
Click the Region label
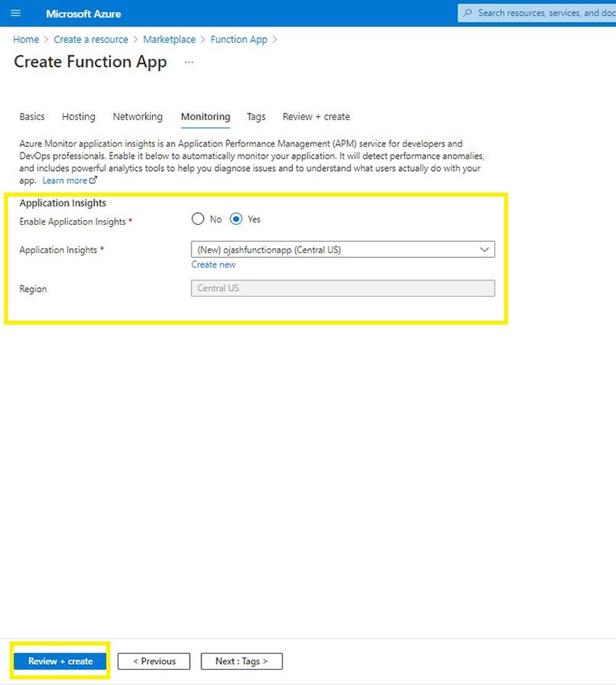[33, 289]
